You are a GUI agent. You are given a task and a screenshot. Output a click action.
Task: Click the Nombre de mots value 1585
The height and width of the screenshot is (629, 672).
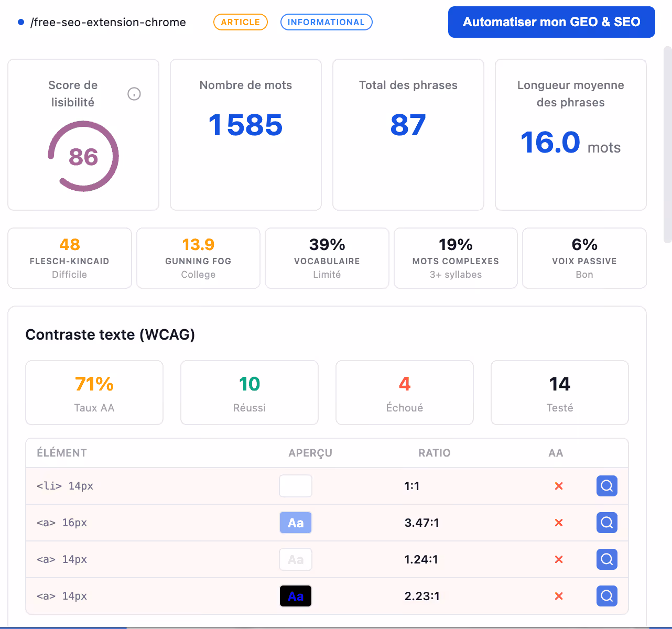(x=246, y=125)
